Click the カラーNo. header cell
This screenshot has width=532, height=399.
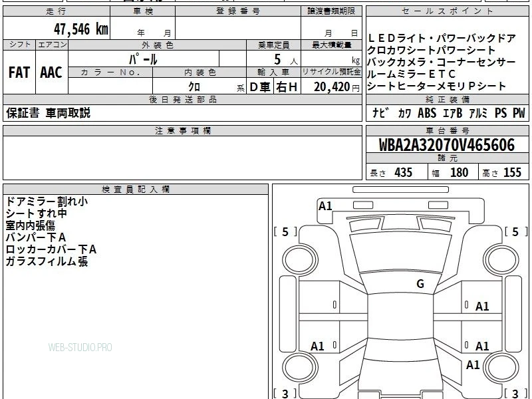(110, 72)
